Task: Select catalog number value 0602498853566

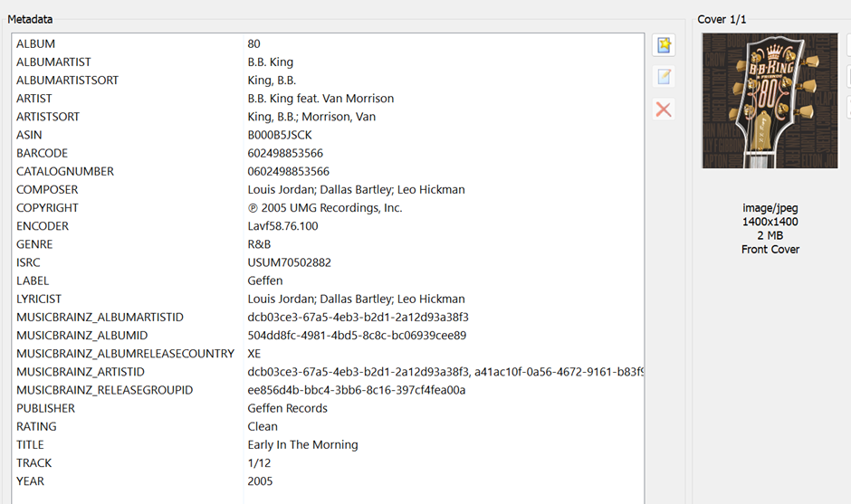Action: pyautogui.click(x=289, y=171)
